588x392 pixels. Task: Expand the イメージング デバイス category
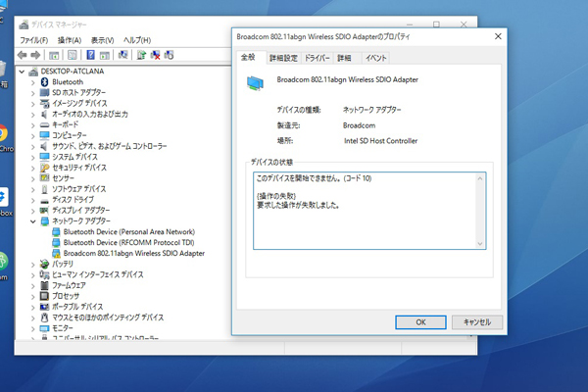(33, 104)
